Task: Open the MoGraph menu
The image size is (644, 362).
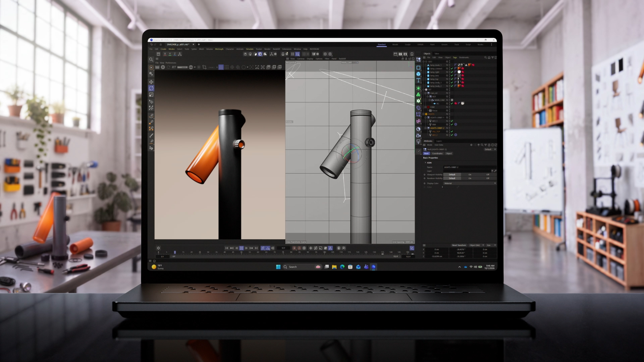Action: coord(219,49)
